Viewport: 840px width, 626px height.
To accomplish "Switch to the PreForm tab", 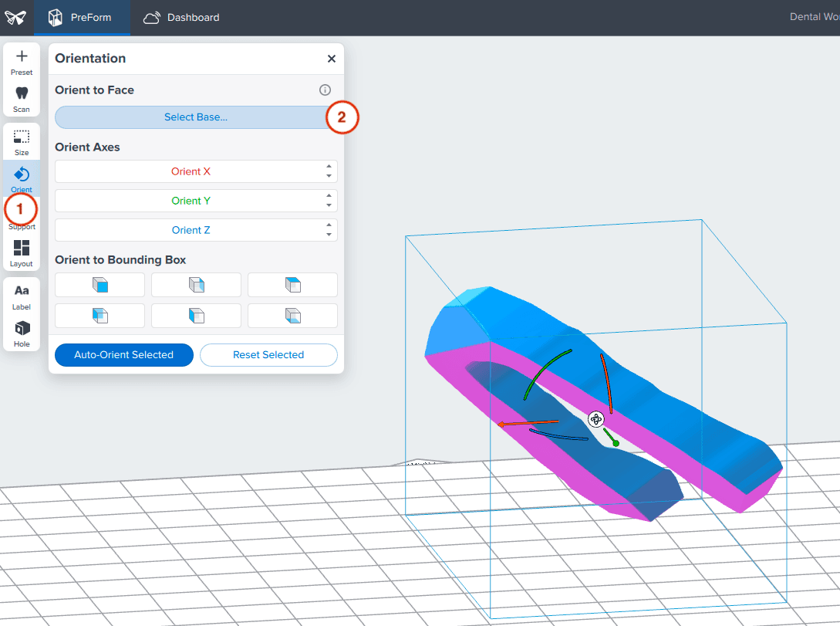I will coord(82,17).
